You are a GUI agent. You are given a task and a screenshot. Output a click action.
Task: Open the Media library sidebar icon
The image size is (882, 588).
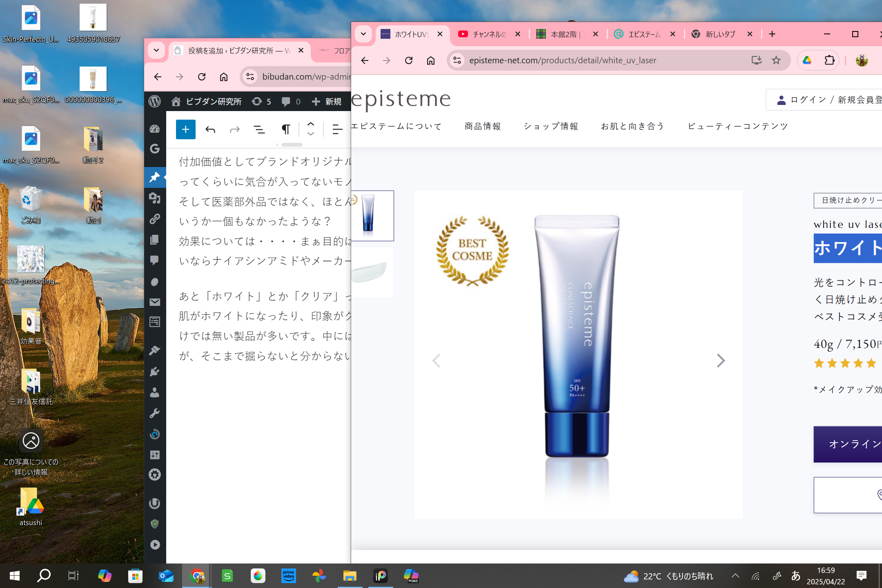pos(155,198)
